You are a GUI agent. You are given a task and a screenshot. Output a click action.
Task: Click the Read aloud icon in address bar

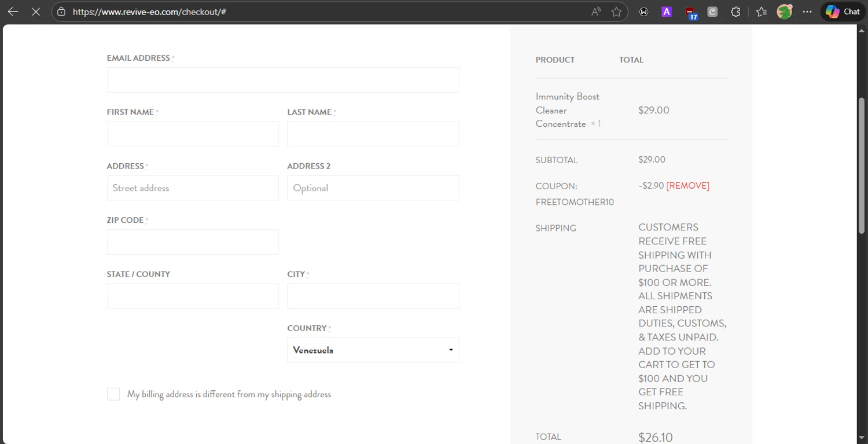596,12
